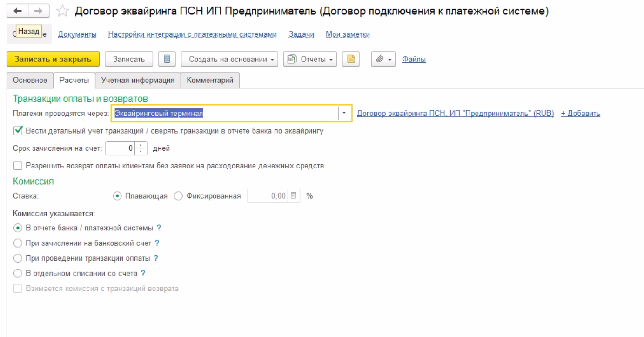Click the + Добавить link

click(580, 113)
